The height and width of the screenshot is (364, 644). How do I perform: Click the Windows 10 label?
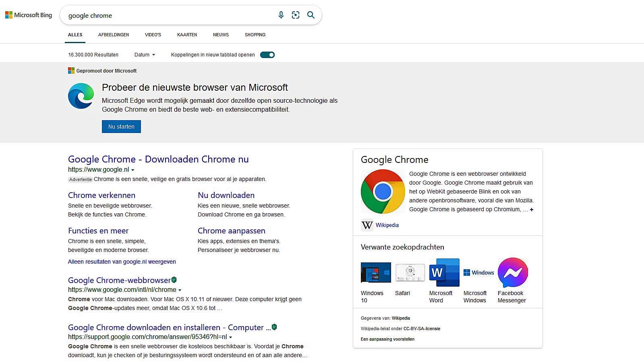372,297
